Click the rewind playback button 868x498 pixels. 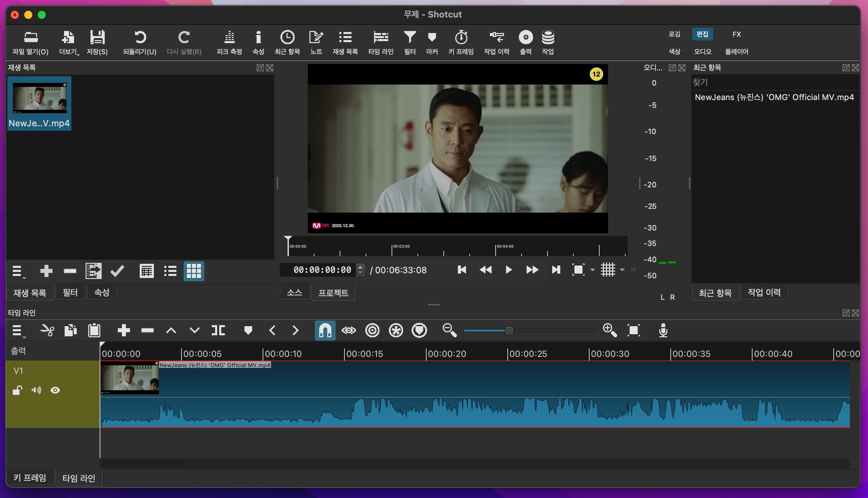[x=485, y=270]
